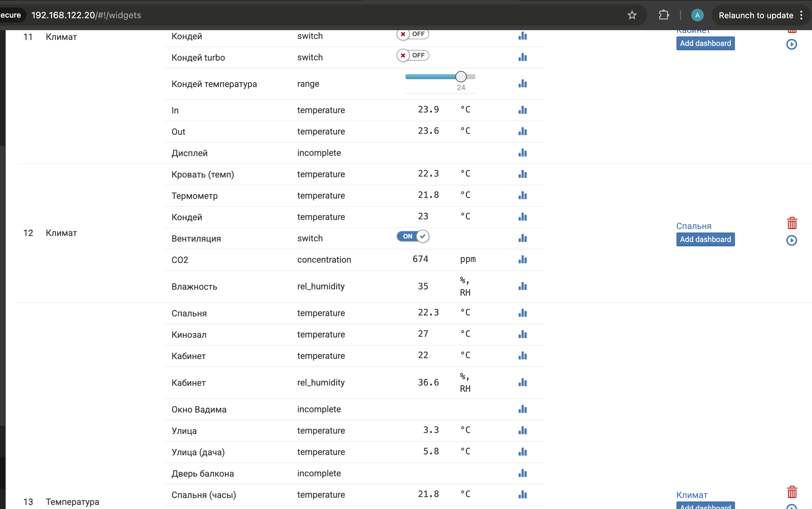Delete the Спальня widget with trash icon
The width and height of the screenshot is (812, 509).
(792, 223)
